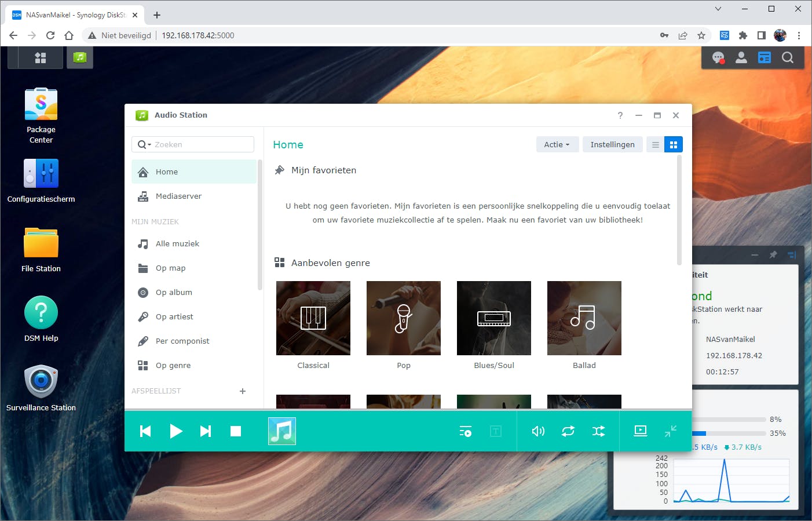Open Chrome tab search chevron
This screenshot has width=812, height=521.
click(718, 9)
